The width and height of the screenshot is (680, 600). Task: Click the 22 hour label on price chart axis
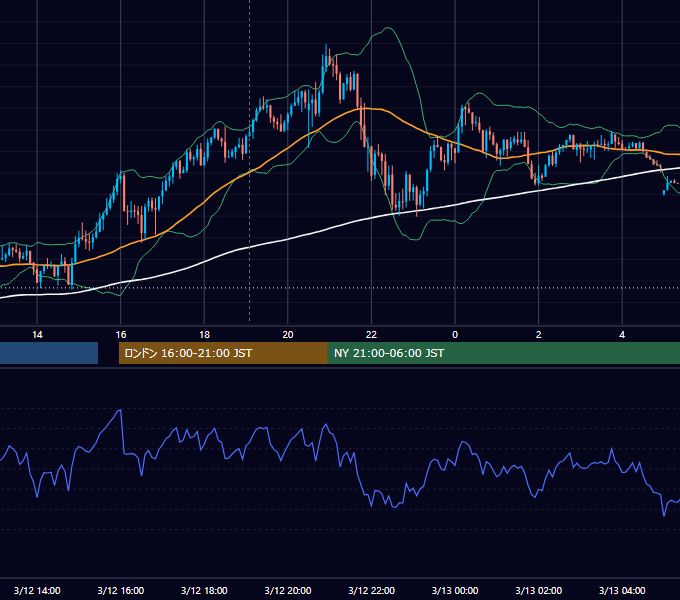click(x=371, y=335)
